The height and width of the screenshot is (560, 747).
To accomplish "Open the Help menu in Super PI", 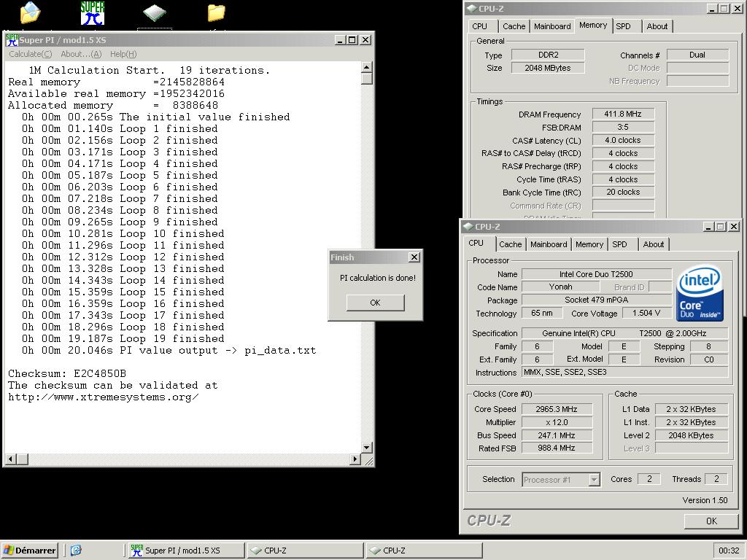I will pos(123,54).
